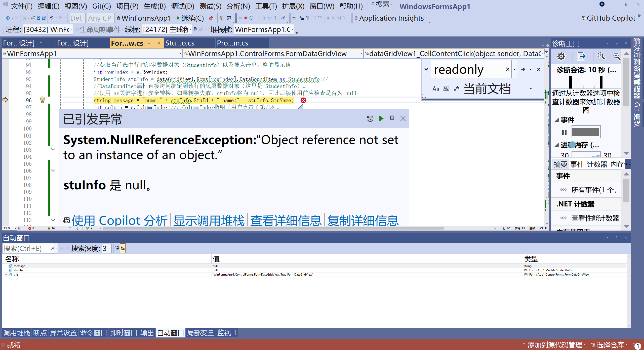644x350 pixels.
Task: Click the Step Into down-arrow icon
Action: click(x=264, y=18)
